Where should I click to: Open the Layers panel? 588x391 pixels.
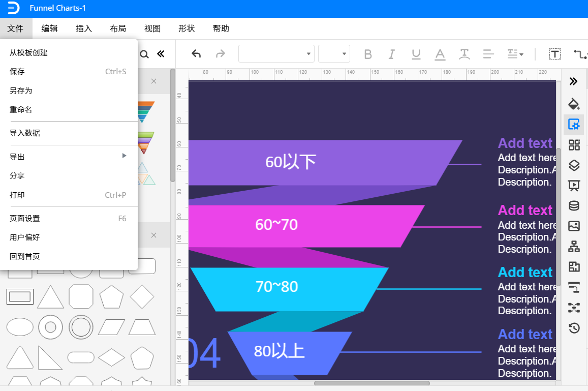coord(574,165)
